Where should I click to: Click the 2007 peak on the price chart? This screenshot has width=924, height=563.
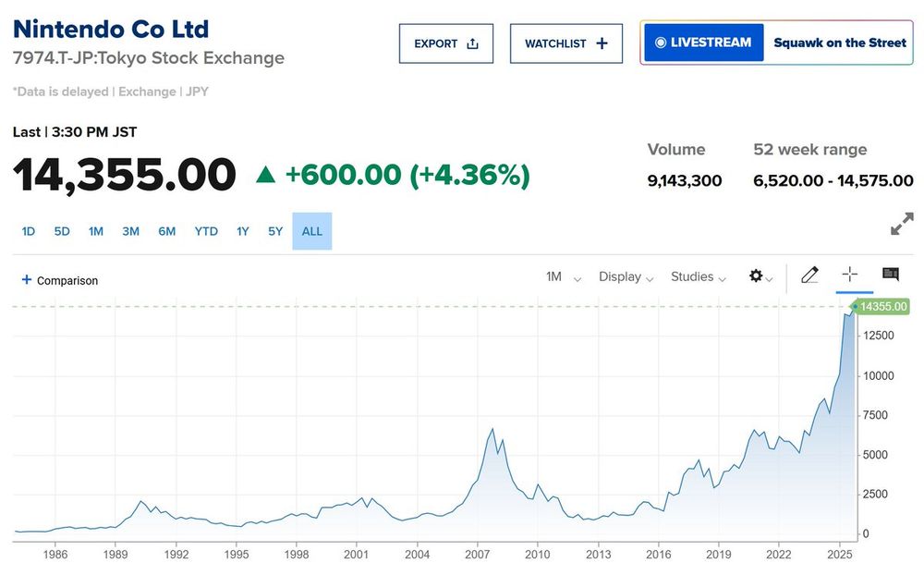492,429
